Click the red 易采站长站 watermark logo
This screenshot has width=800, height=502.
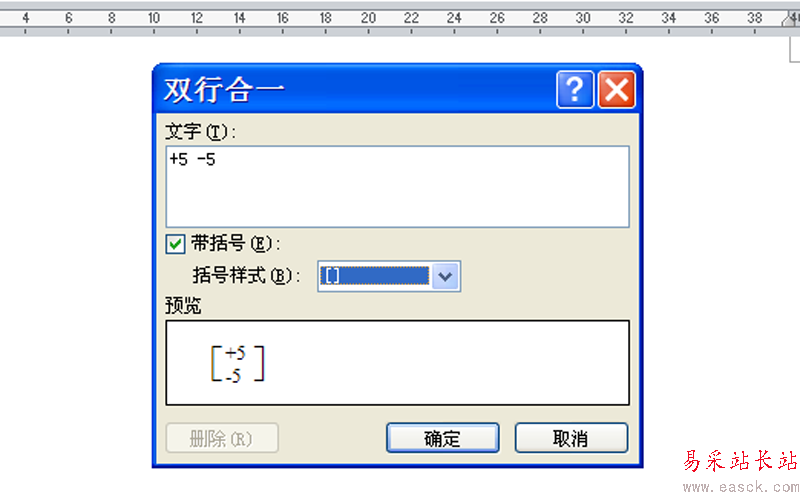pos(741,460)
